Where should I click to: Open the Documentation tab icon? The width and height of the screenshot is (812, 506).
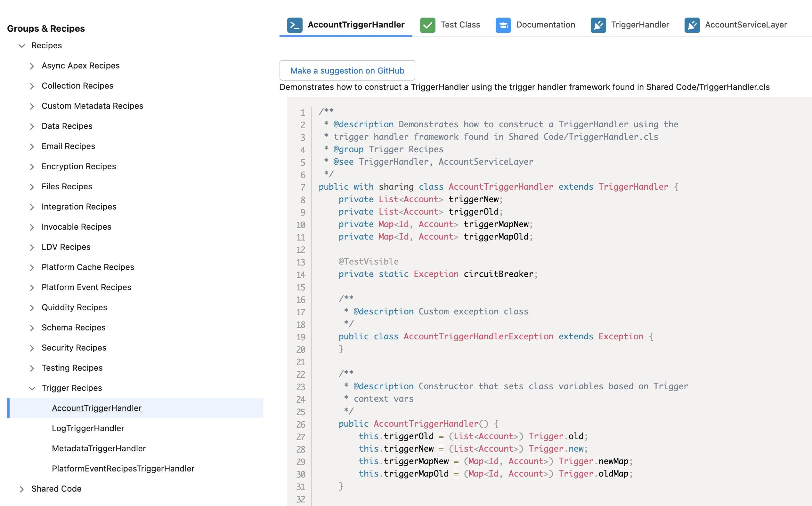tap(503, 24)
